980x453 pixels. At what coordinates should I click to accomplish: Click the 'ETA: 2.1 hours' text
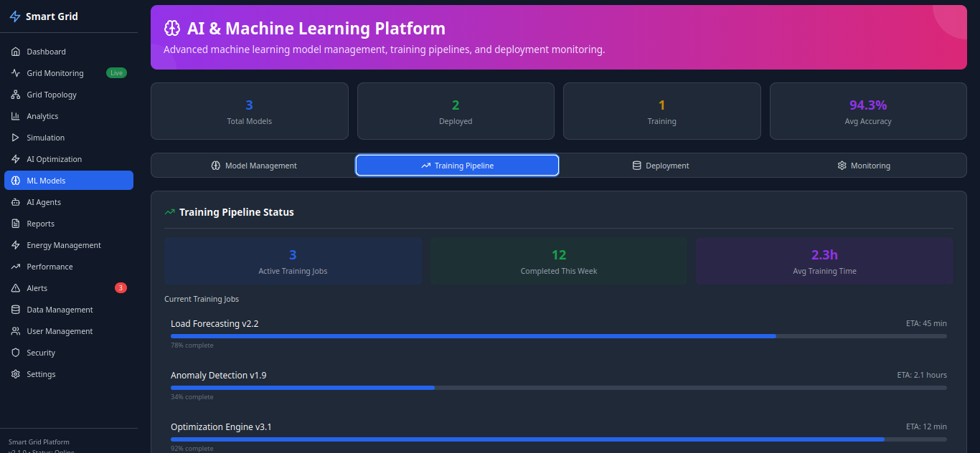pyautogui.click(x=922, y=376)
